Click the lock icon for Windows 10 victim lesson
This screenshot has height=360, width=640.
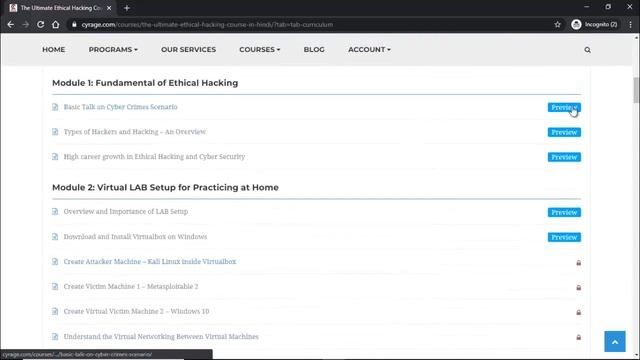(578, 313)
